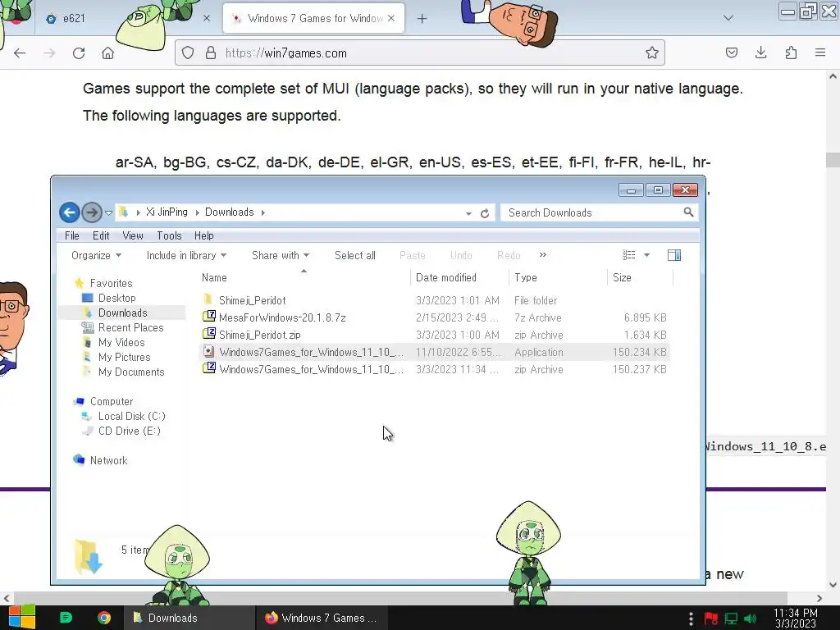Open green chat app in taskbar

pyautogui.click(x=66, y=618)
